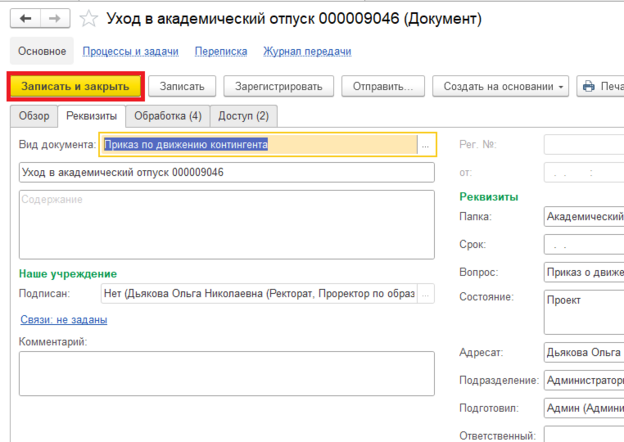Click into the 'Содержание' text field

point(227,226)
